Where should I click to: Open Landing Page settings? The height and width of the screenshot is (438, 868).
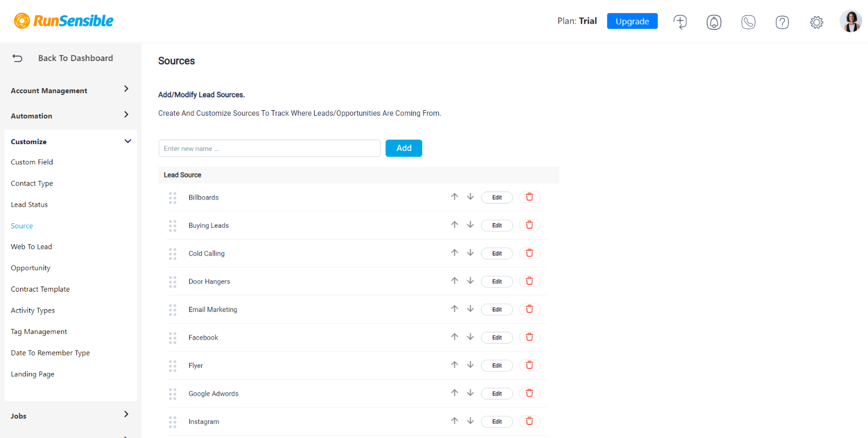[33, 374]
